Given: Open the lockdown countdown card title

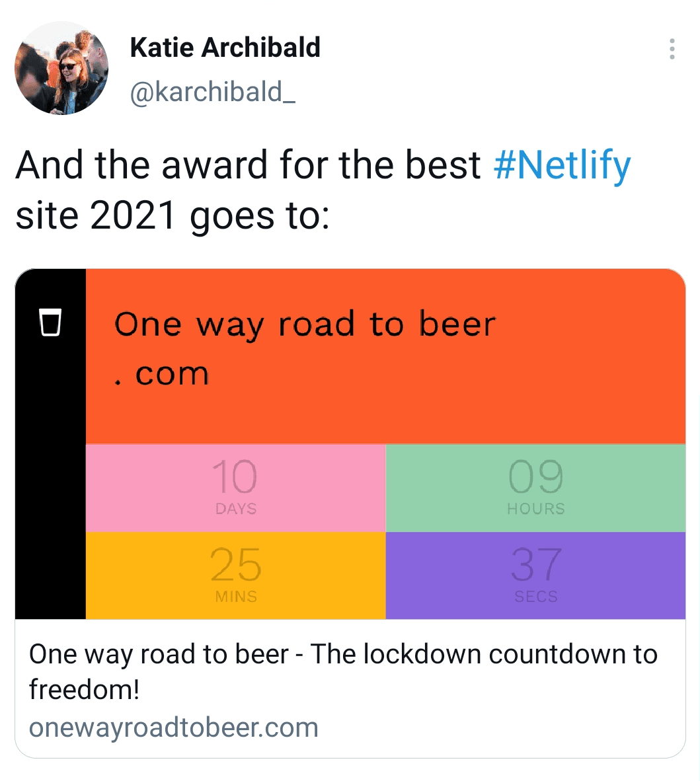Looking at the screenshot, I should click(x=343, y=671).
